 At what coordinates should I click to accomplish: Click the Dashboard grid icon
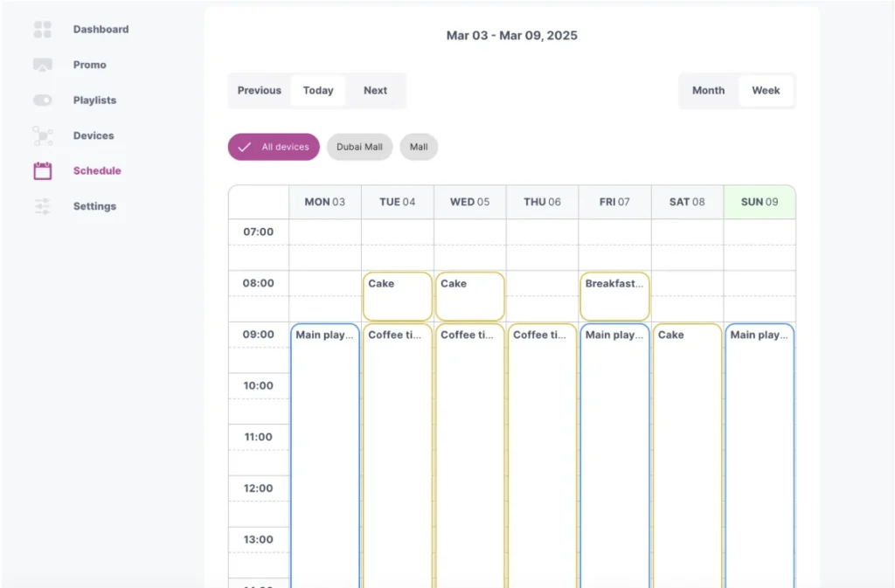pos(42,29)
